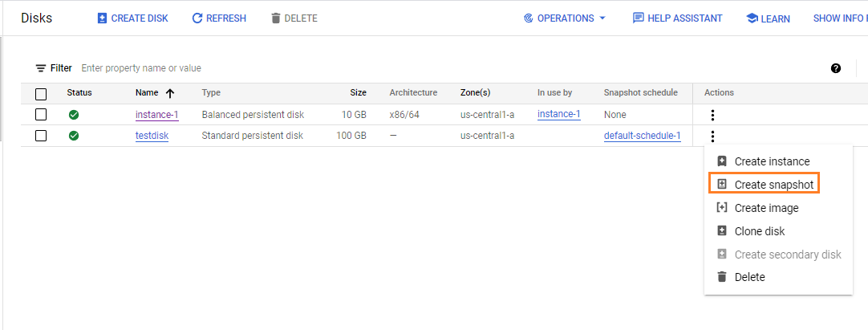Sort by the Name column arrow
Viewport: 868px width, 330px height.
pyautogui.click(x=170, y=93)
